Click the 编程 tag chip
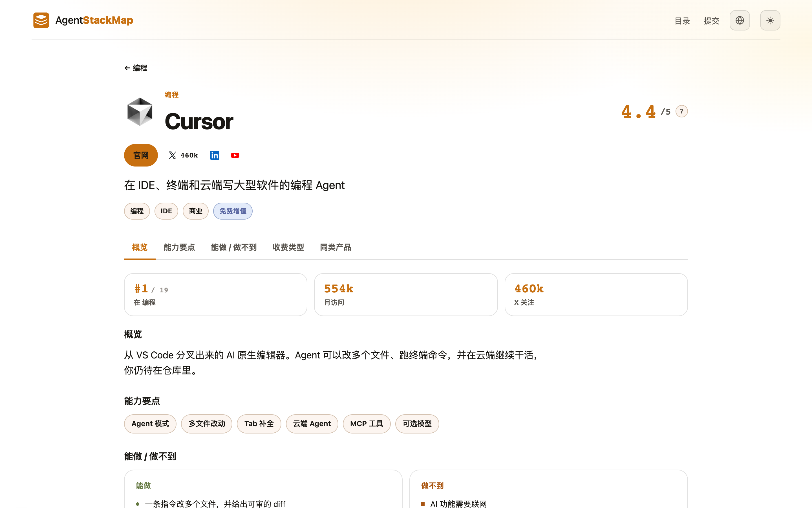This screenshot has height=508, width=812. click(x=137, y=211)
